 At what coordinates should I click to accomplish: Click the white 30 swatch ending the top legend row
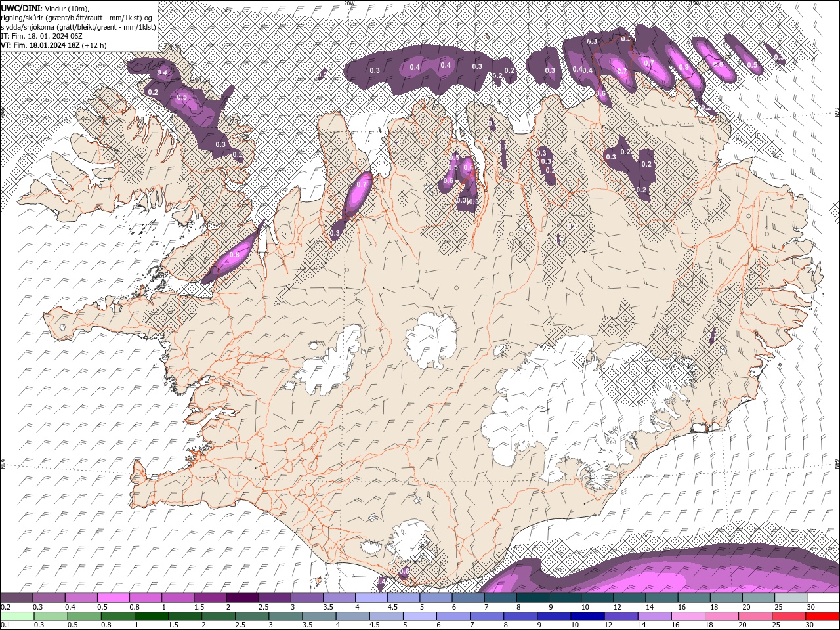coord(823,598)
